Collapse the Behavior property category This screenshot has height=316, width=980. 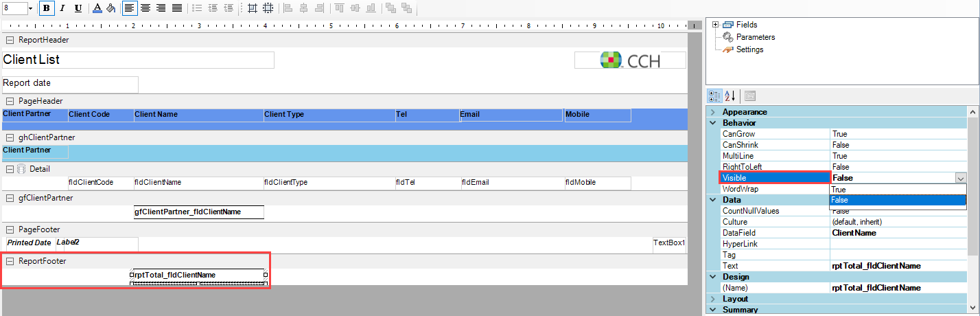[713, 123]
